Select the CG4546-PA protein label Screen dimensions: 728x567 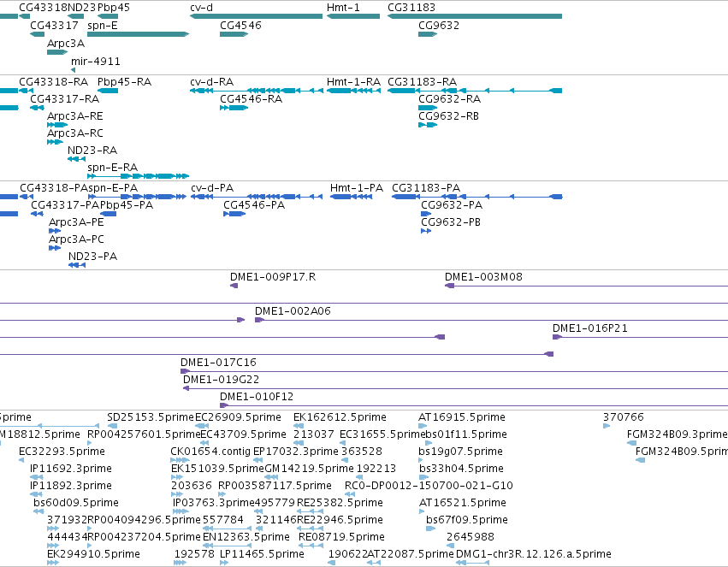point(254,205)
